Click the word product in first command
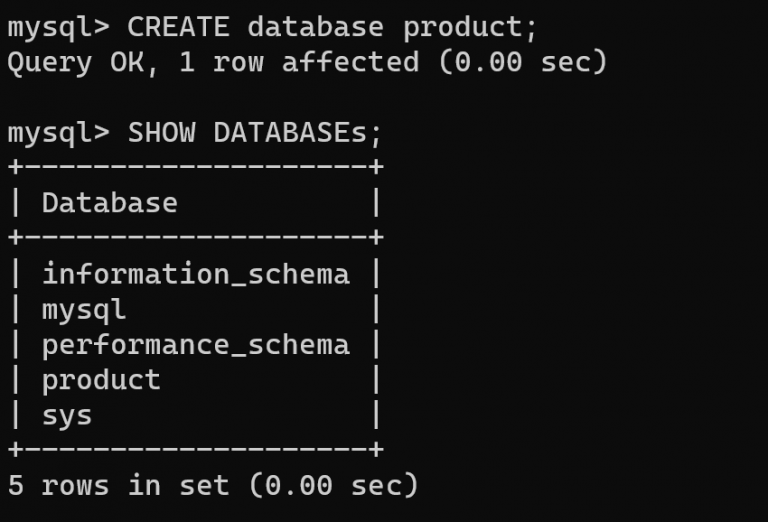The height and width of the screenshot is (522, 768). click(463, 28)
